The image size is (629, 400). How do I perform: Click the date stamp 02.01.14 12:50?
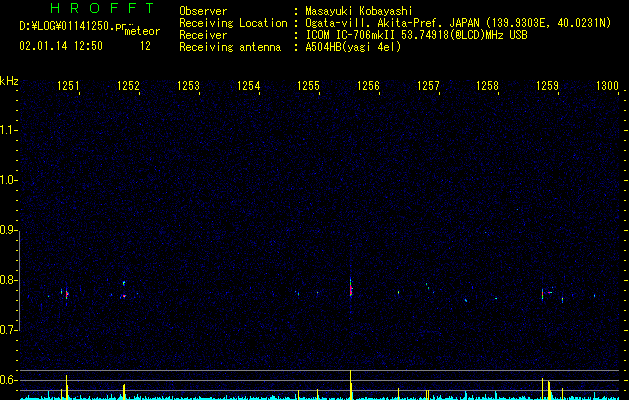click(x=61, y=46)
